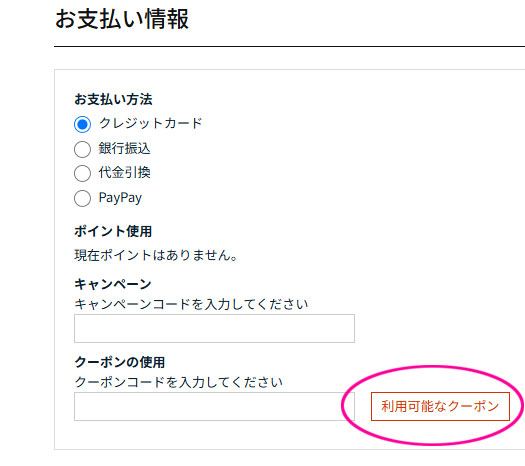
Task: Click the 代金引換 label text
Action: click(125, 173)
